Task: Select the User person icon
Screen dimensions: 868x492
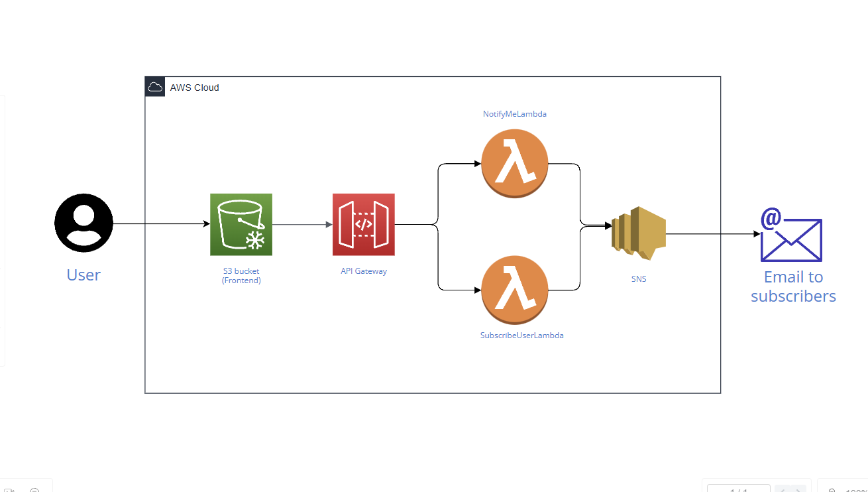Action: (83, 223)
